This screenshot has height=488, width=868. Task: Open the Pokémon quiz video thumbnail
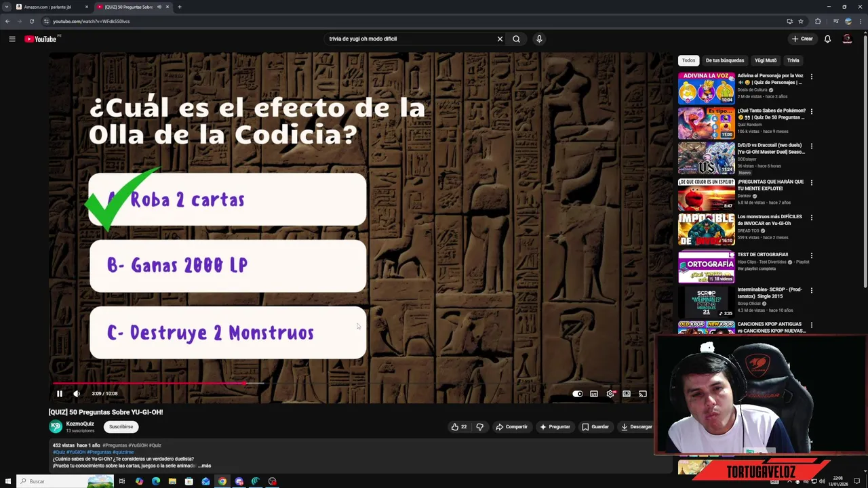coord(706,123)
